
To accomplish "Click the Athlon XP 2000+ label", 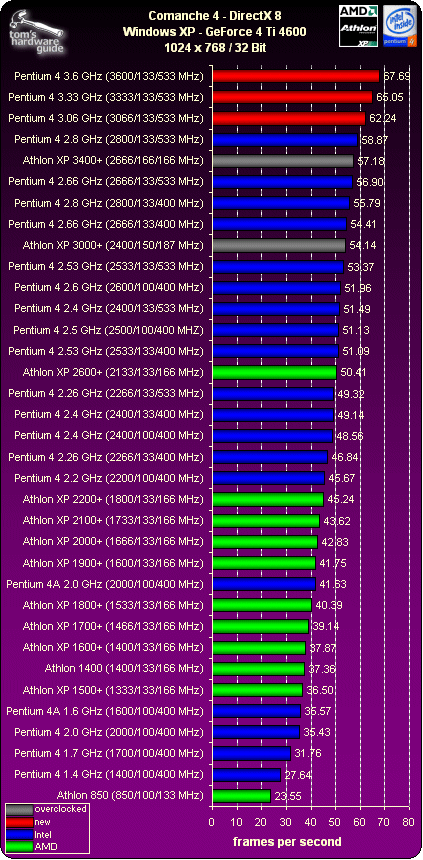I will pos(114,541).
